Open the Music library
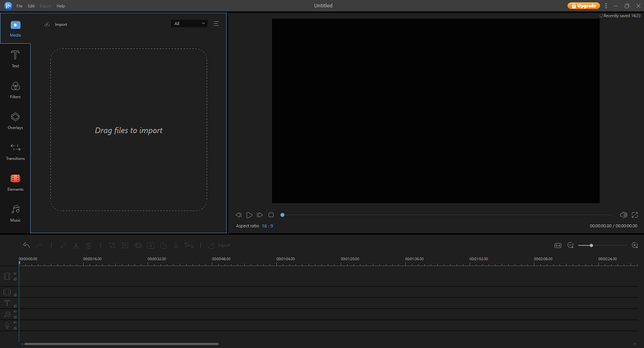644x348 pixels. click(x=15, y=213)
